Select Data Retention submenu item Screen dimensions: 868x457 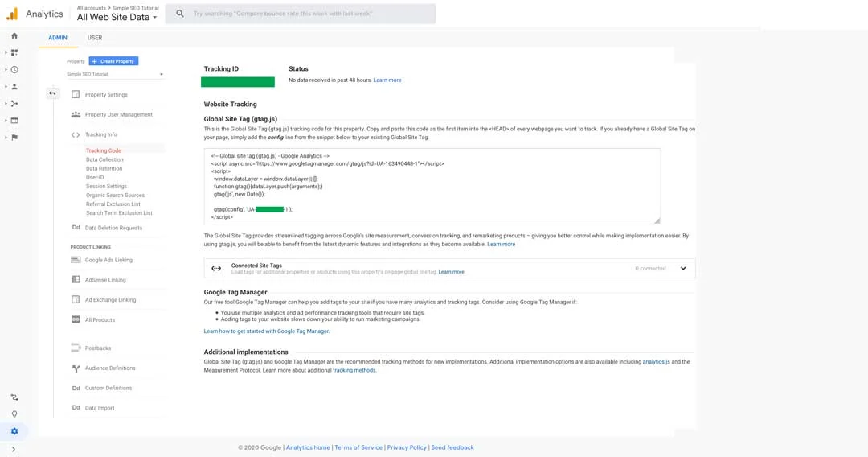(x=104, y=168)
